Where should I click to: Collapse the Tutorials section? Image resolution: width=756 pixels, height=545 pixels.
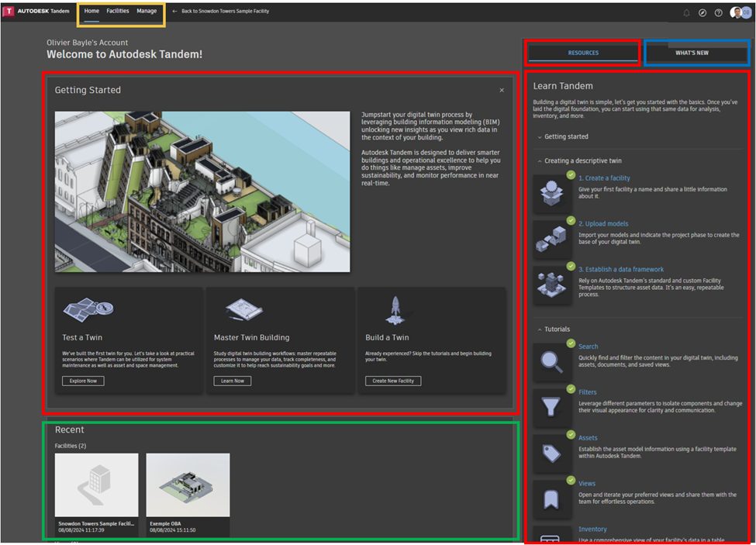tap(556, 329)
